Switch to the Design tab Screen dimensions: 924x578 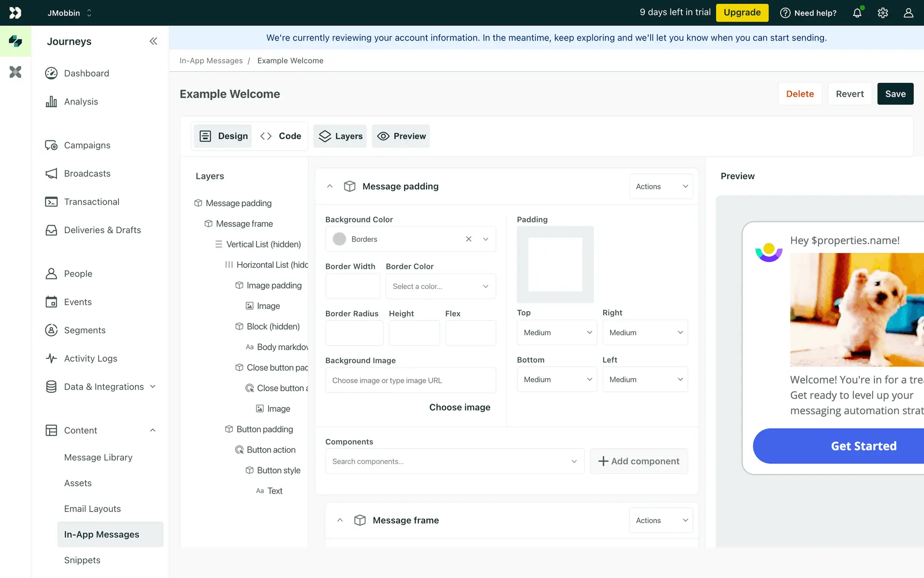223,136
